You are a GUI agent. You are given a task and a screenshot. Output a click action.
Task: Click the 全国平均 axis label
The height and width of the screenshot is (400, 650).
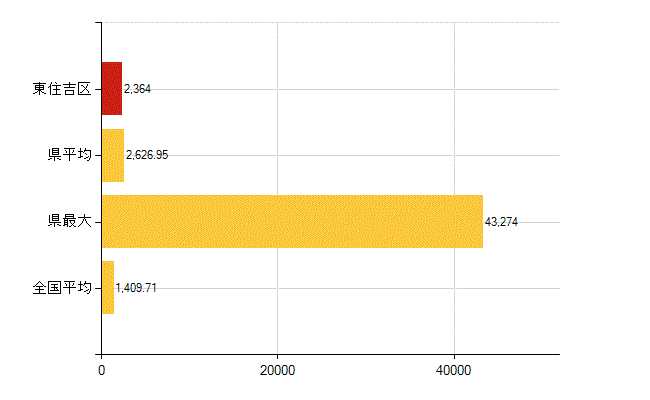(61, 287)
